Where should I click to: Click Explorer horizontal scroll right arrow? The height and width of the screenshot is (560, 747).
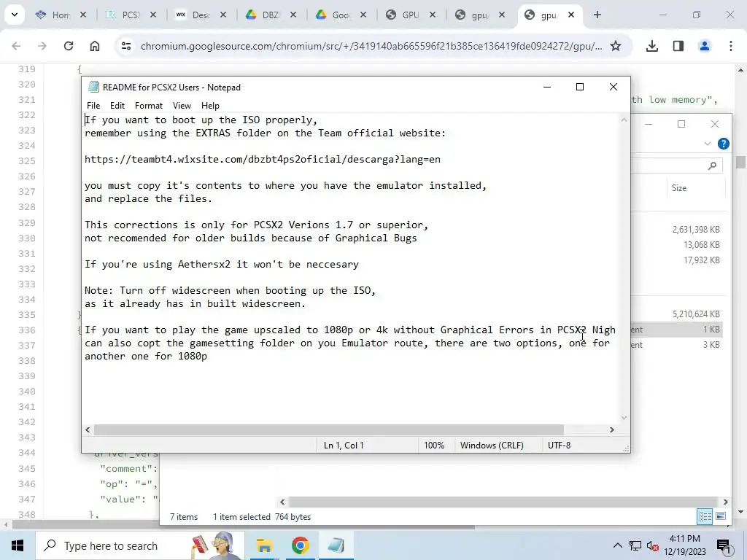[726, 502]
